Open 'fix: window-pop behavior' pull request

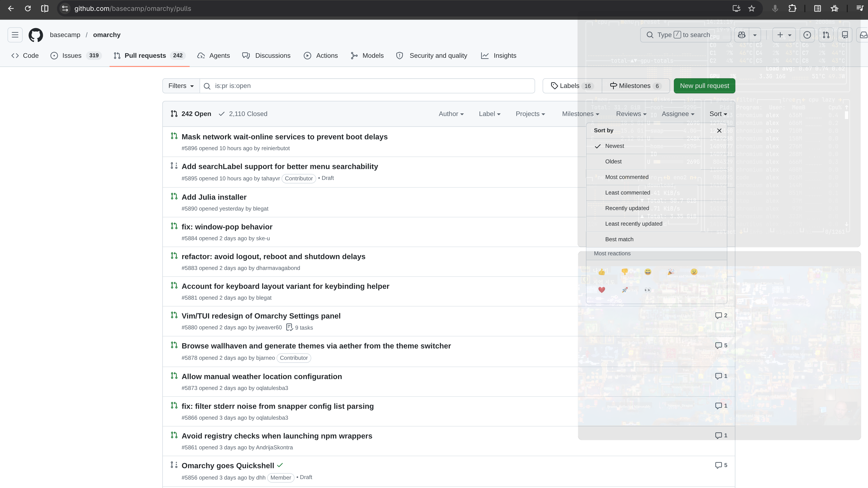[227, 227]
